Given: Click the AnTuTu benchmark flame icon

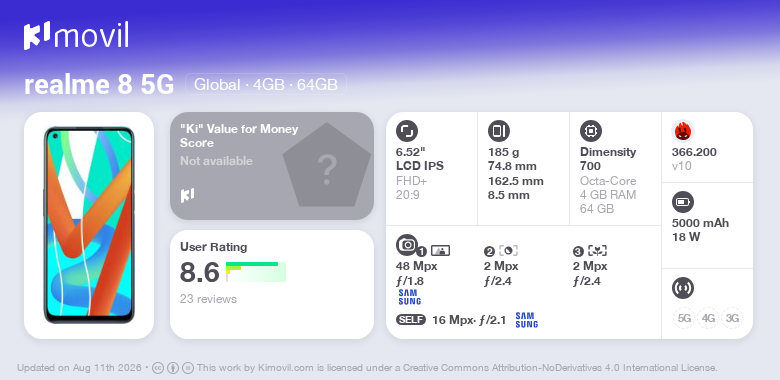Looking at the screenshot, I should 683,131.
